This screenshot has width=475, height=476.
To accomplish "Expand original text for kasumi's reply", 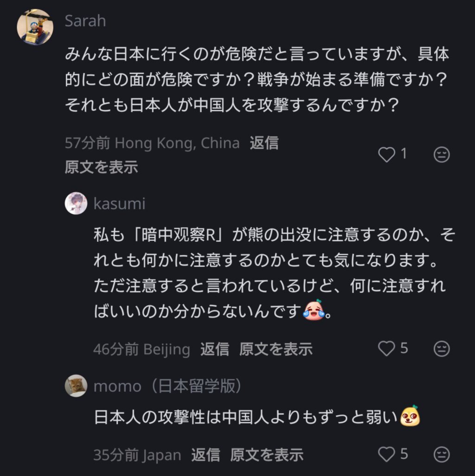I will pyautogui.click(x=276, y=349).
